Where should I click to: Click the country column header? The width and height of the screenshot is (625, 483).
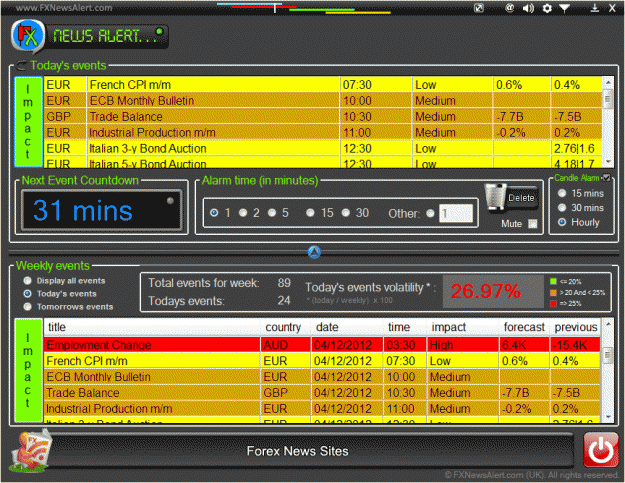point(283,327)
